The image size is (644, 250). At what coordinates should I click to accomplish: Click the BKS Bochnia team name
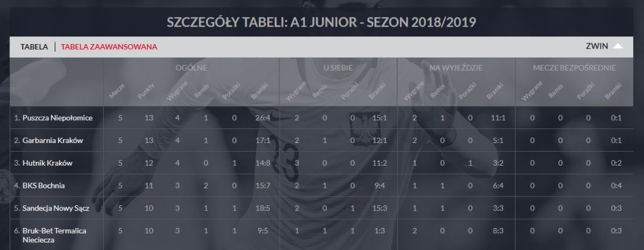[x=43, y=185]
